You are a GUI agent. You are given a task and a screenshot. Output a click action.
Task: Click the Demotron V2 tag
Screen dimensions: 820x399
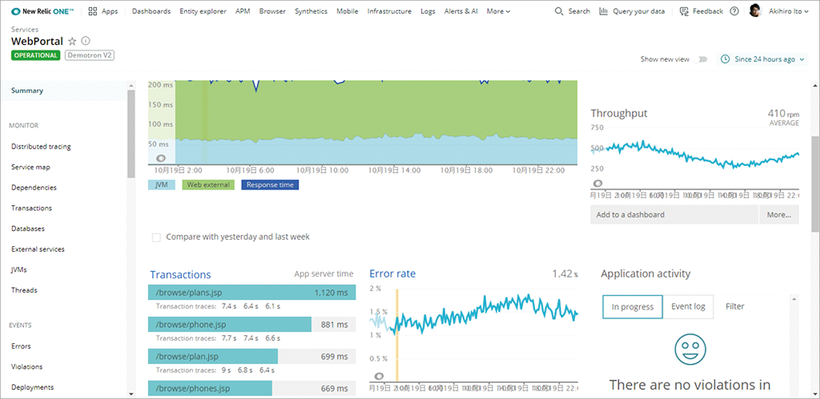pyautogui.click(x=89, y=55)
